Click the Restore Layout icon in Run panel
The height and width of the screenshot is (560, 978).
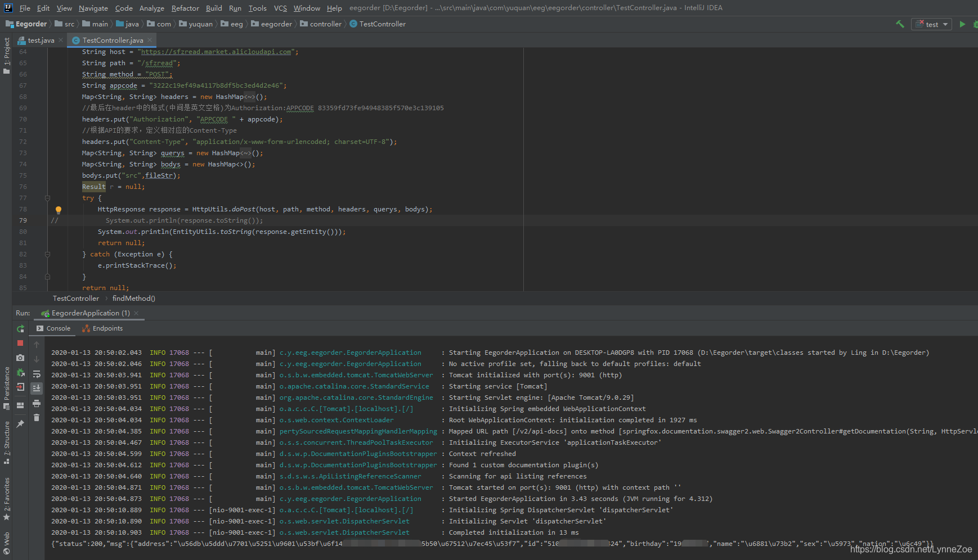tap(20, 405)
